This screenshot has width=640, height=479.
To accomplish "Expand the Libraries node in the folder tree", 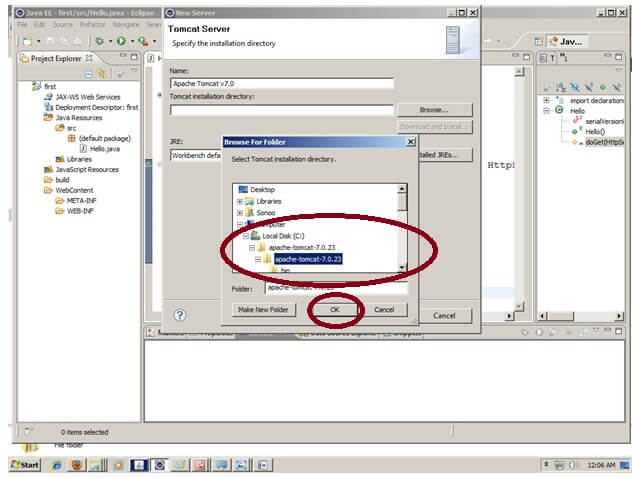I will pyautogui.click(x=240, y=202).
